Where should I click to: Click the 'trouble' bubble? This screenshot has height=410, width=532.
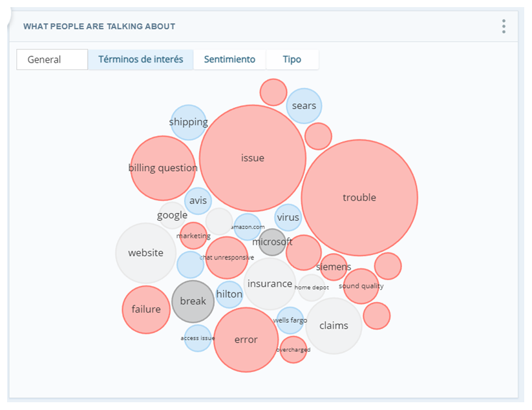pyautogui.click(x=359, y=198)
